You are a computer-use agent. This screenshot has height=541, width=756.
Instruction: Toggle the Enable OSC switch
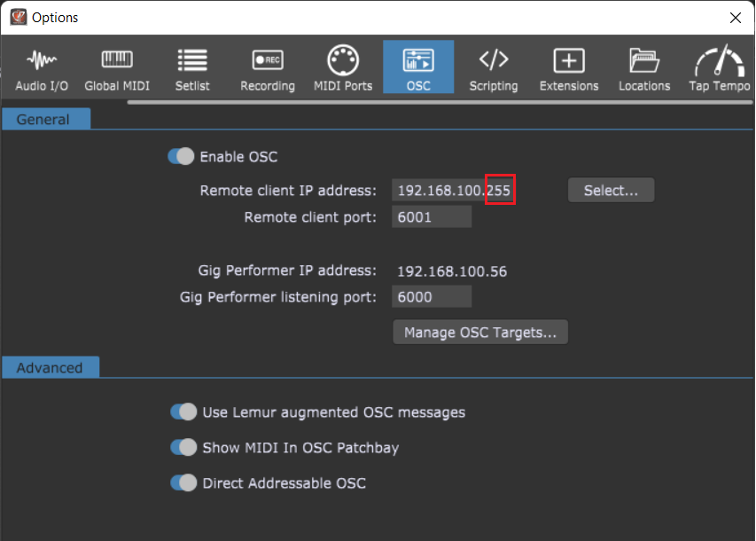181,156
